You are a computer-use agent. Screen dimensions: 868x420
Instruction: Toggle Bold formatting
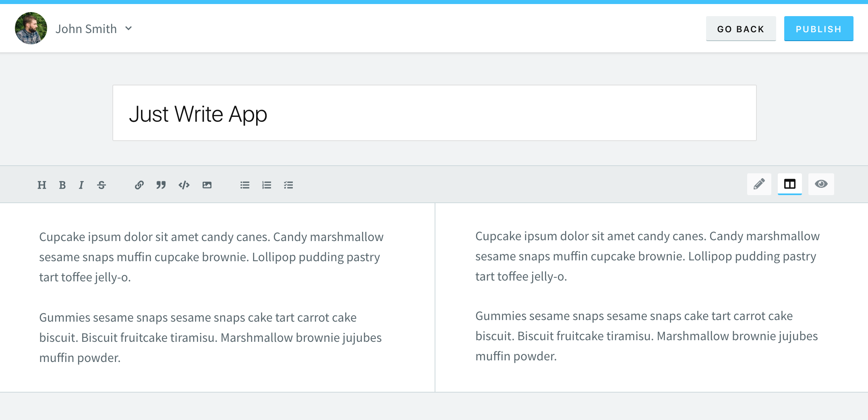(x=62, y=185)
